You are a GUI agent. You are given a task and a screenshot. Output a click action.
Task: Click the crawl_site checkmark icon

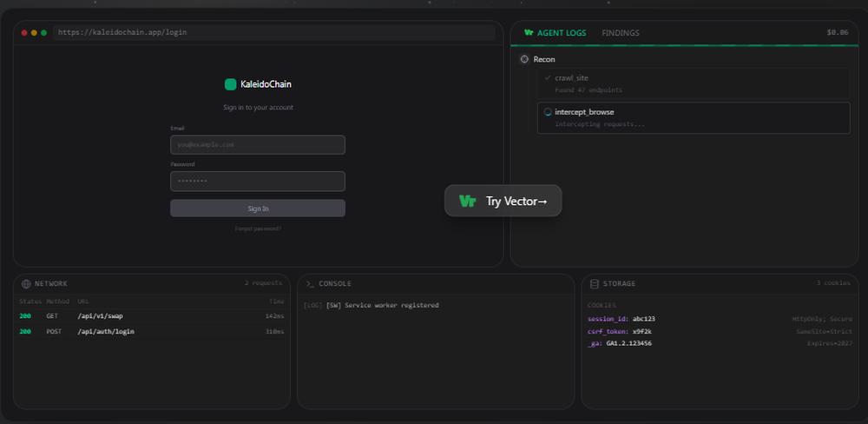tap(548, 77)
